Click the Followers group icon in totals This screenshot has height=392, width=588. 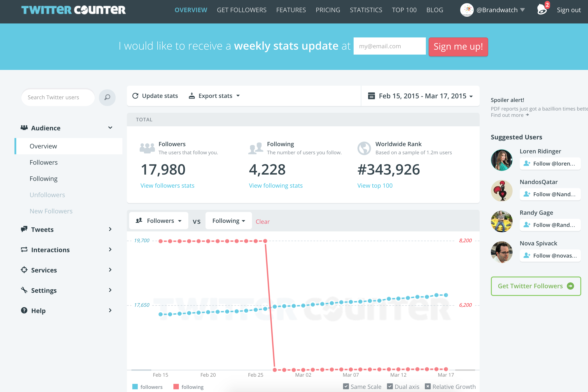(147, 148)
